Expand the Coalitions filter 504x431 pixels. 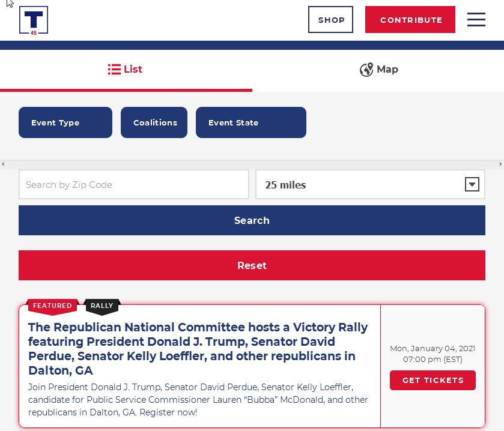154,122
